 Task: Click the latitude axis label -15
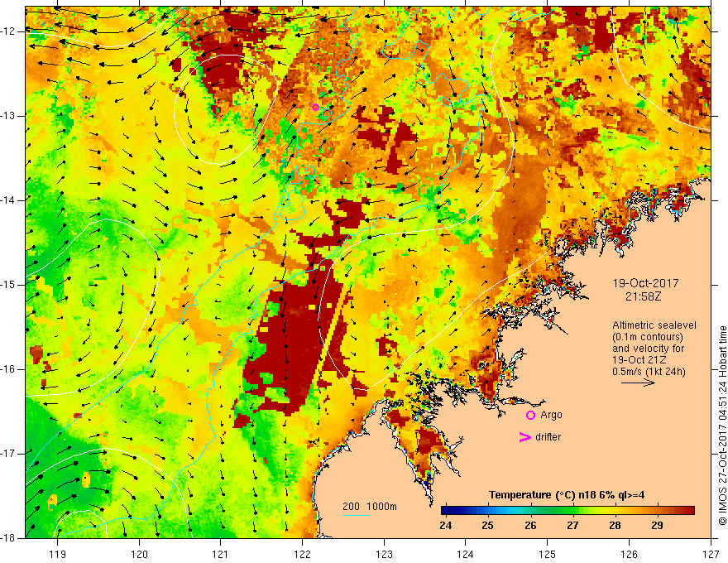[x=8, y=285]
